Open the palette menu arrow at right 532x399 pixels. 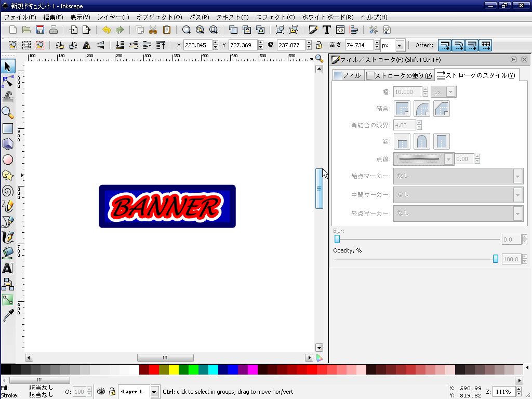527,367
